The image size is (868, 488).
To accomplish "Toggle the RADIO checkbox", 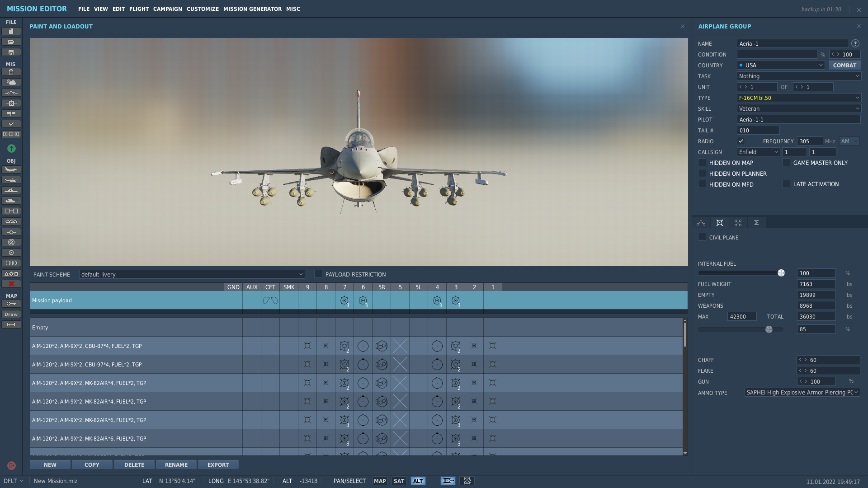I will point(741,141).
